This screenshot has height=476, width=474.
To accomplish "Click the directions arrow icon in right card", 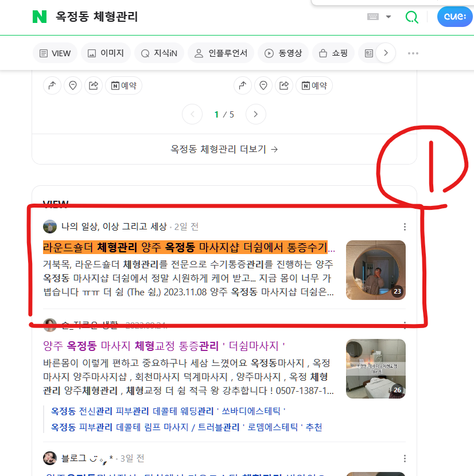I will tap(243, 85).
